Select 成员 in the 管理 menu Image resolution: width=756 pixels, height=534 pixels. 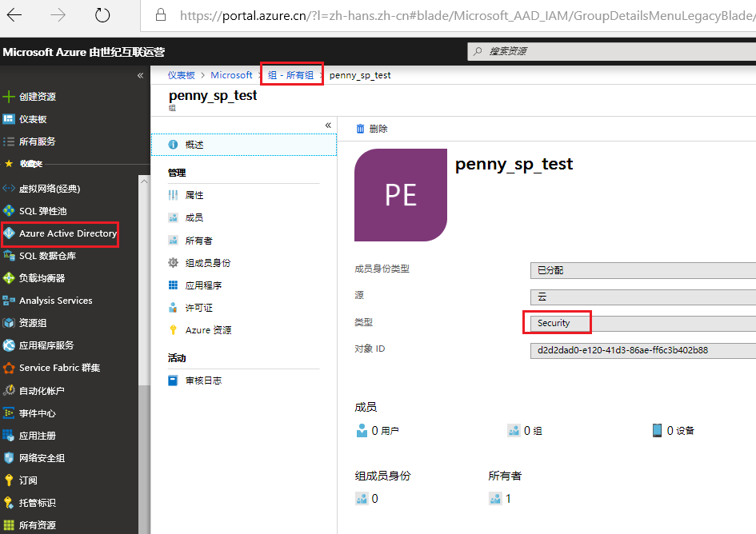194,217
